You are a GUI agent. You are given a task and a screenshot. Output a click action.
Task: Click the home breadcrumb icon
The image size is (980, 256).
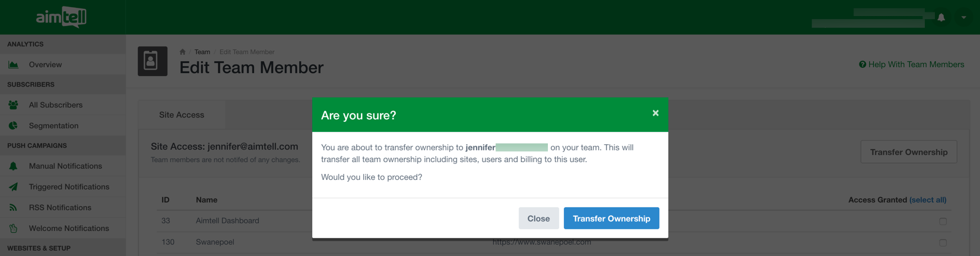[182, 52]
